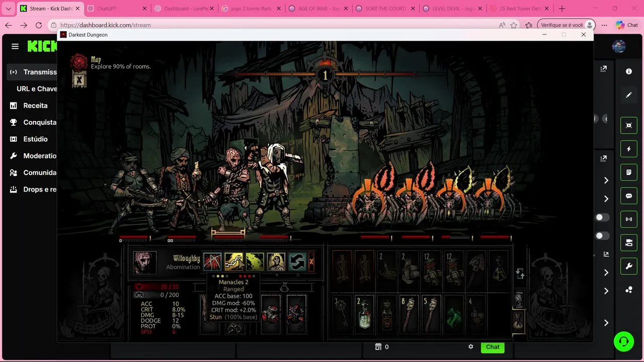
Task: Open the red Map seal icon
Action: pos(79,62)
